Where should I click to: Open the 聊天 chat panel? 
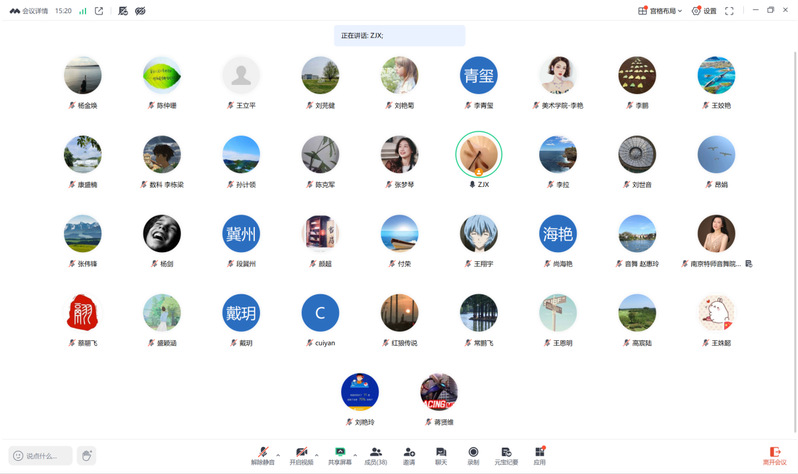pyautogui.click(x=441, y=455)
